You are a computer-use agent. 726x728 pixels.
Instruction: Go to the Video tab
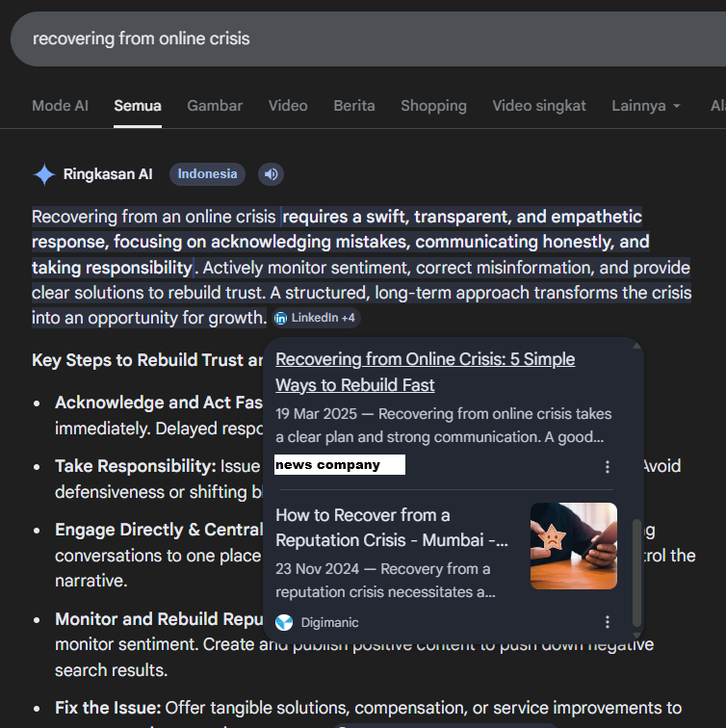pyautogui.click(x=288, y=106)
